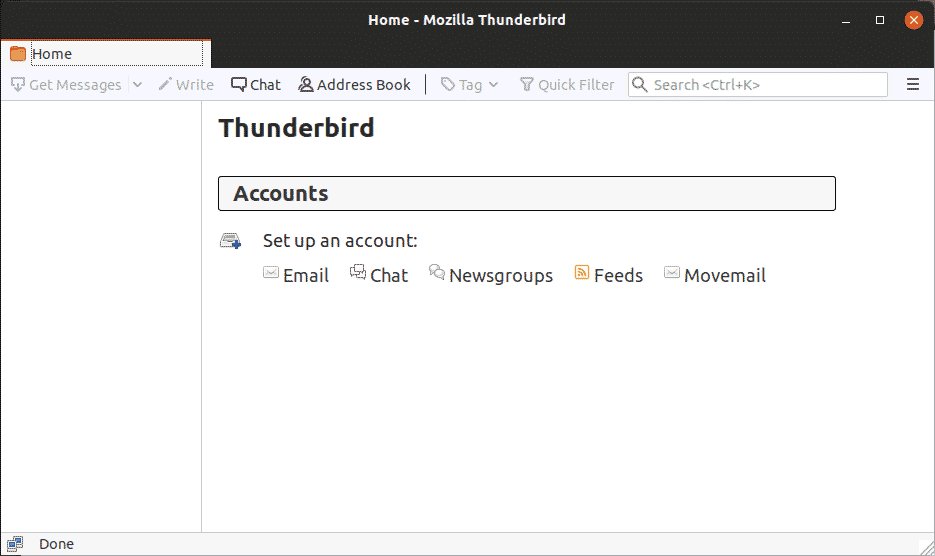
Task: Open Chat from the toolbar
Action: click(x=256, y=85)
